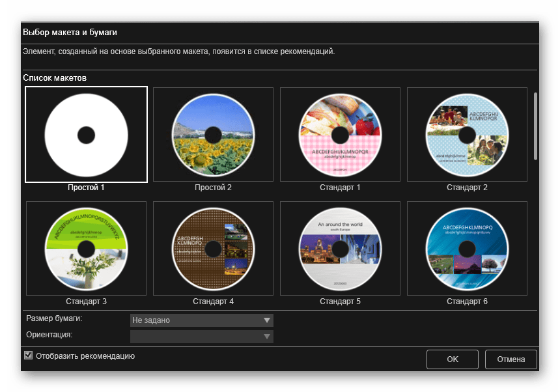Click the Простой 2 label text
560x392 pixels.
pyautogui.click(x=213, y=188)
